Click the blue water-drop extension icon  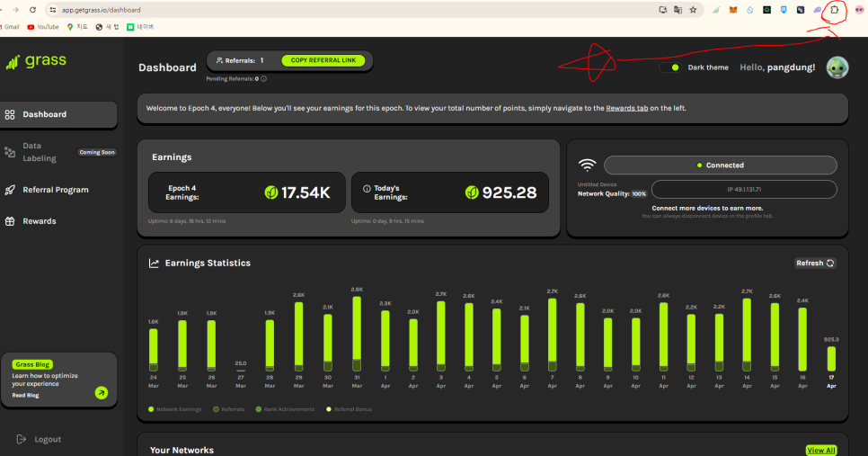(750, 10)
